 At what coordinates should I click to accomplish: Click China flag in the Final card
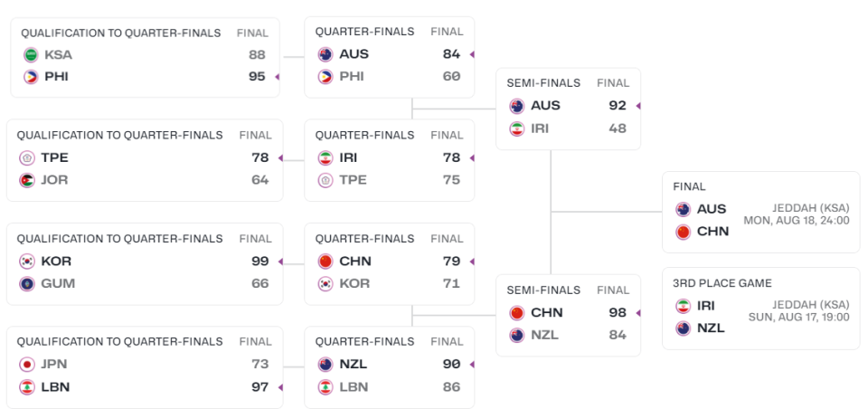(x=683, y=232)
